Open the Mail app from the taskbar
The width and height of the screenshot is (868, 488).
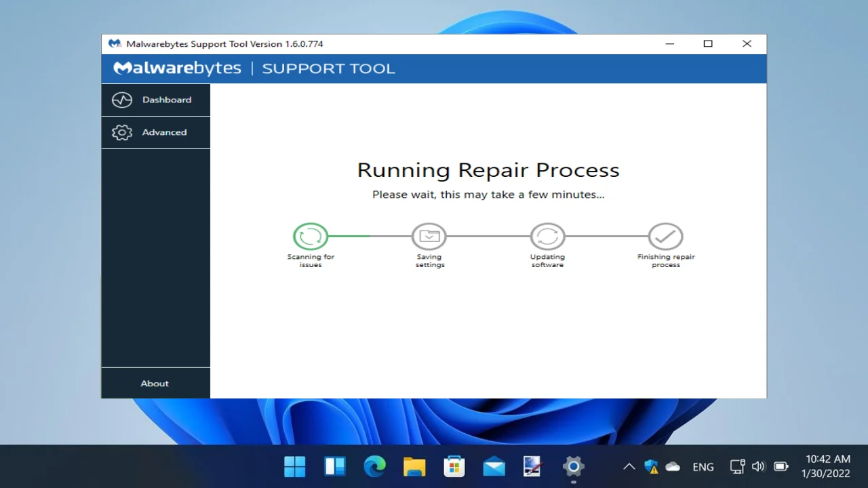click(494, 466)
